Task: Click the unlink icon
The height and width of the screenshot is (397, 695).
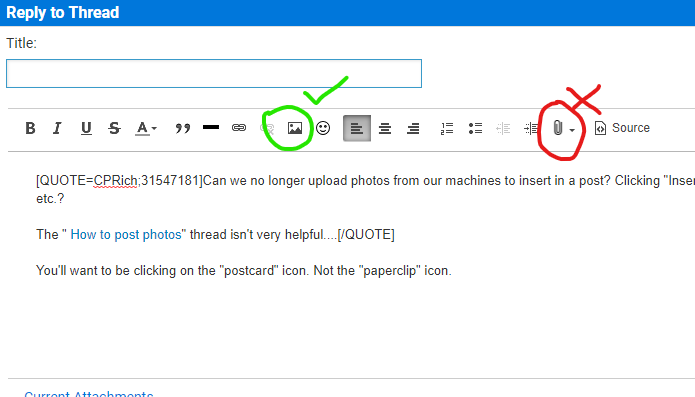Action: pyautogui.click(x=268, y=128)
